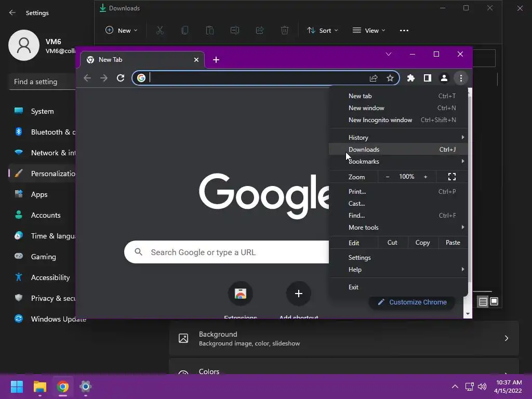532x399 pixels.
Task: Open Chrome Extensions puzzle icon
Action: (411, 78)
